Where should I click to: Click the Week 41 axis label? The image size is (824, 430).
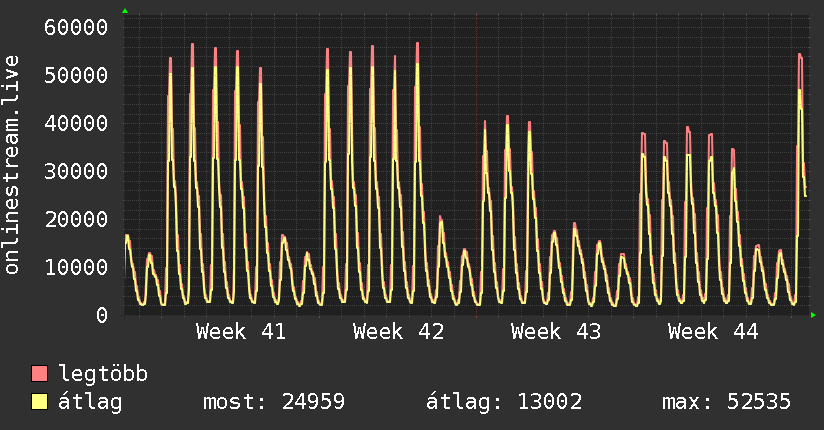click(x=241, y=332)
